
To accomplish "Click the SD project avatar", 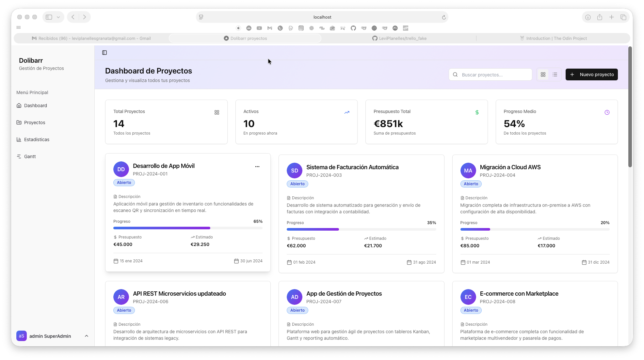I will 295,171.
